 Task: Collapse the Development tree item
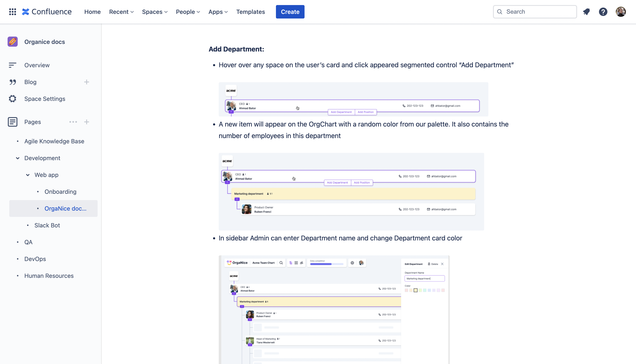(17, 158)
